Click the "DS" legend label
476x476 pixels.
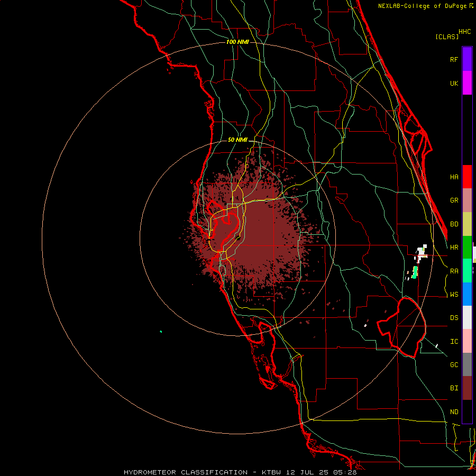pos(454,318)
